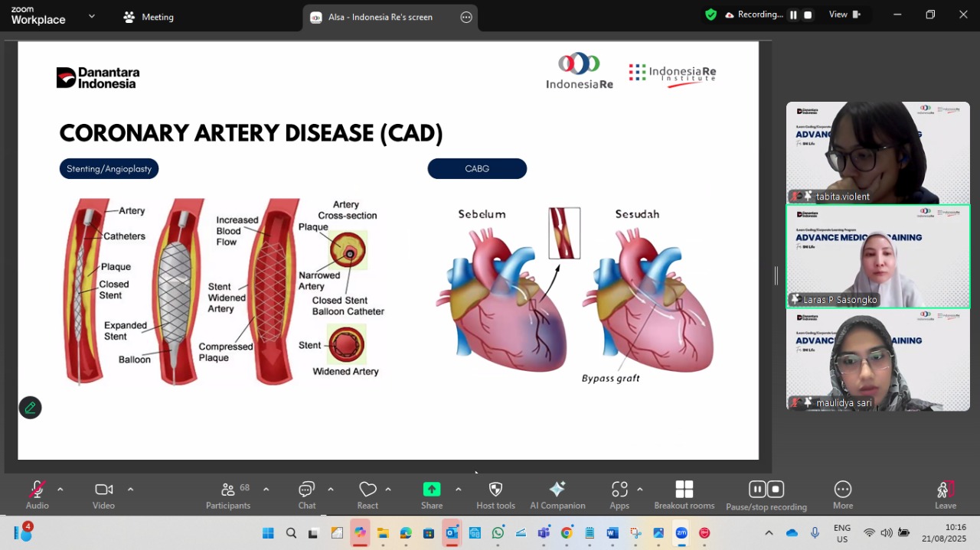The image size is (980, 550).
Task: Open WhatsApp from the taskbar
Action: pyautogui.click(x=498, y=533)
